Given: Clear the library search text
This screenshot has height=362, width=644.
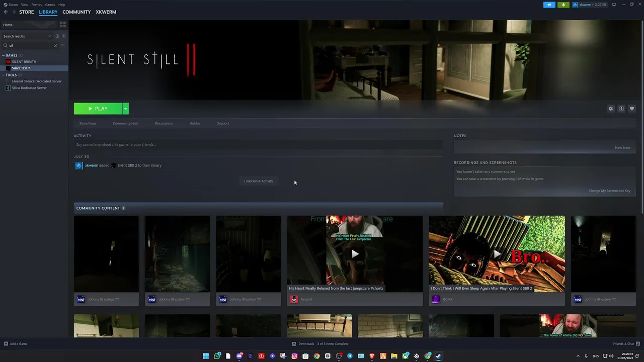Looking at the screenshot, I should click(x=55, y=46).
